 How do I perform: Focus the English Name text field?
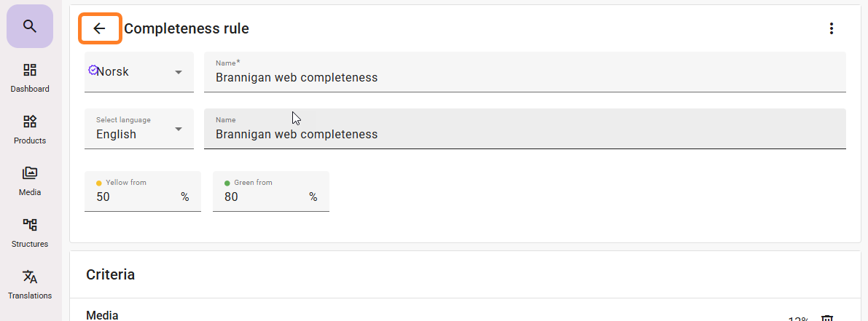[525, 134]
